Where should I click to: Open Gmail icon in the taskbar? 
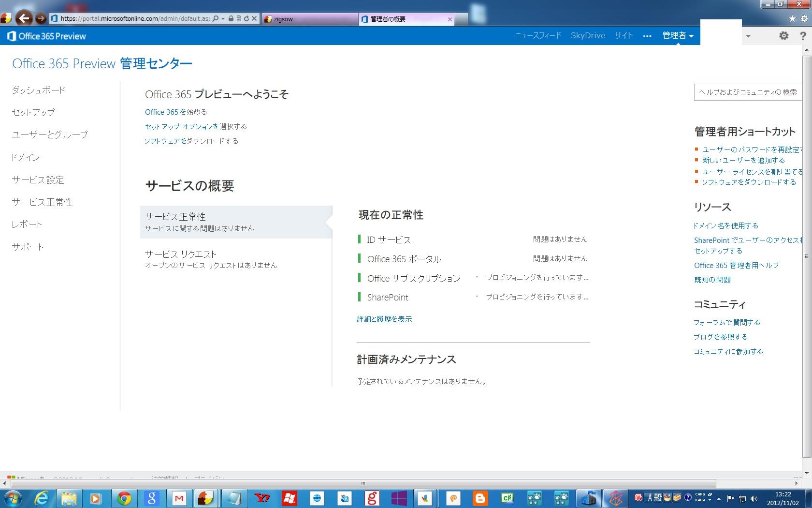pyautogui.click(x=179, y=498)
